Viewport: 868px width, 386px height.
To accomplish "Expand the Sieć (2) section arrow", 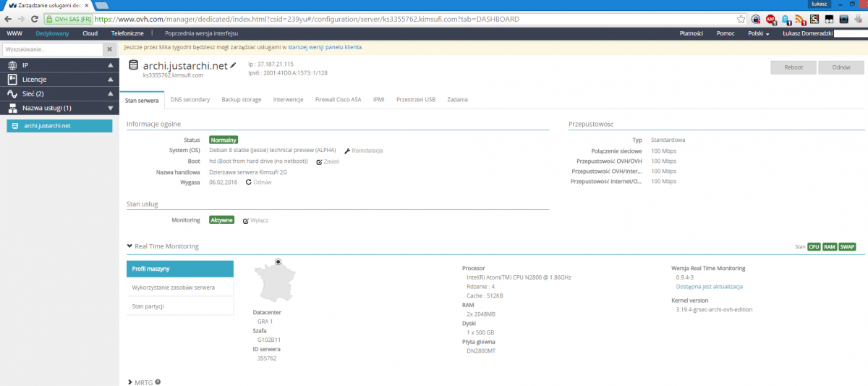I will pyautogui.click(x=110, y=94).
